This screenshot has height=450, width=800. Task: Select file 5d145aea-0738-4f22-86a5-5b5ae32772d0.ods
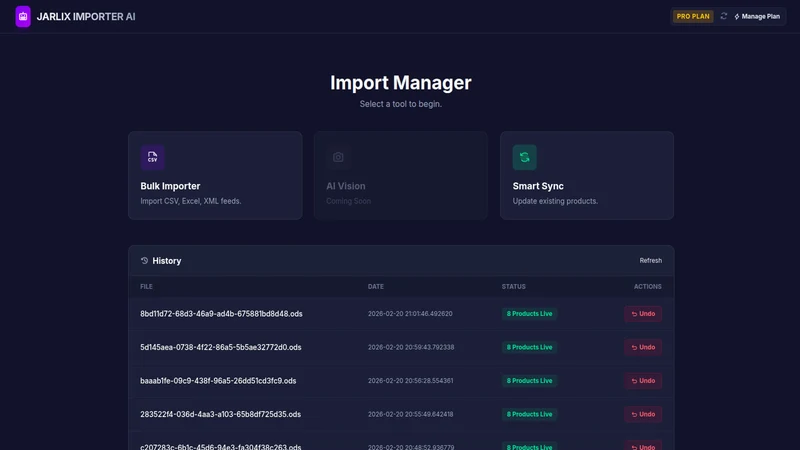221,347
